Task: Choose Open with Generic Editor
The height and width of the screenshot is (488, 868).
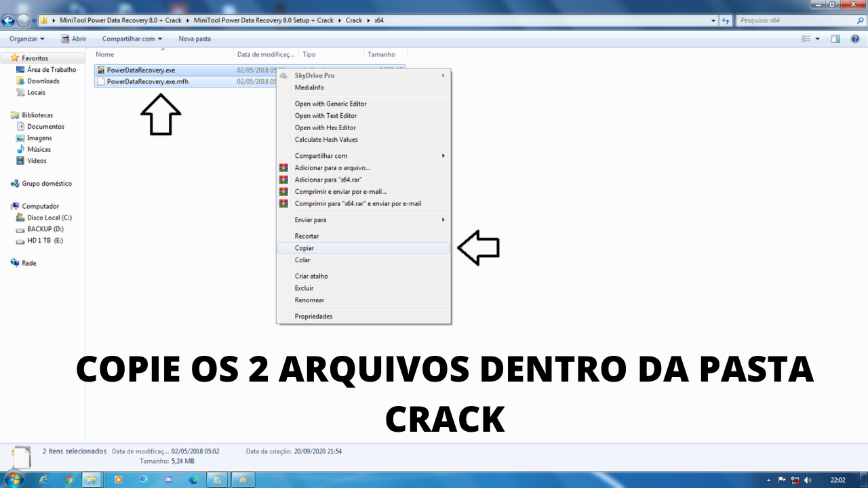Action: (363, 104)
